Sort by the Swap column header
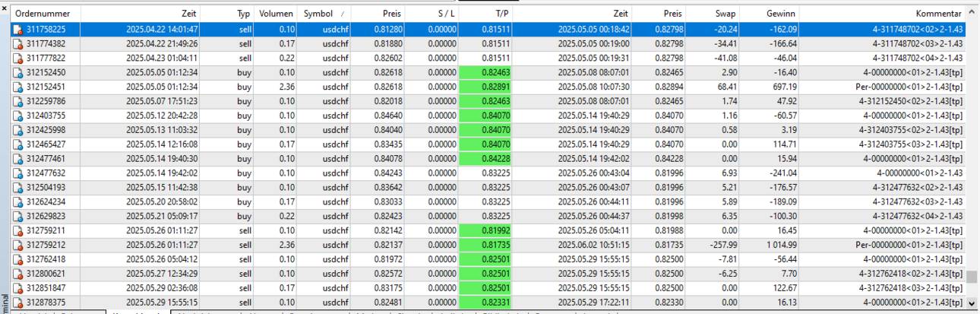 click(711, 14)
